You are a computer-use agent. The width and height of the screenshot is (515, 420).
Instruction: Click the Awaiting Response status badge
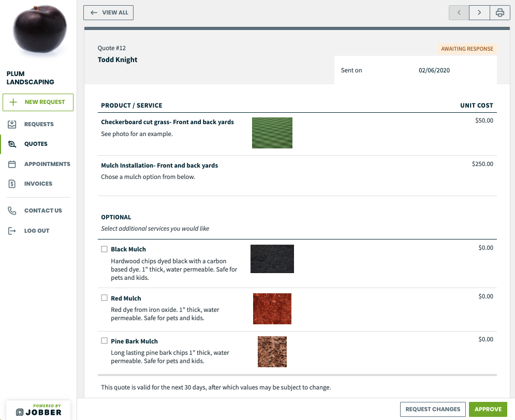point(468,49)
